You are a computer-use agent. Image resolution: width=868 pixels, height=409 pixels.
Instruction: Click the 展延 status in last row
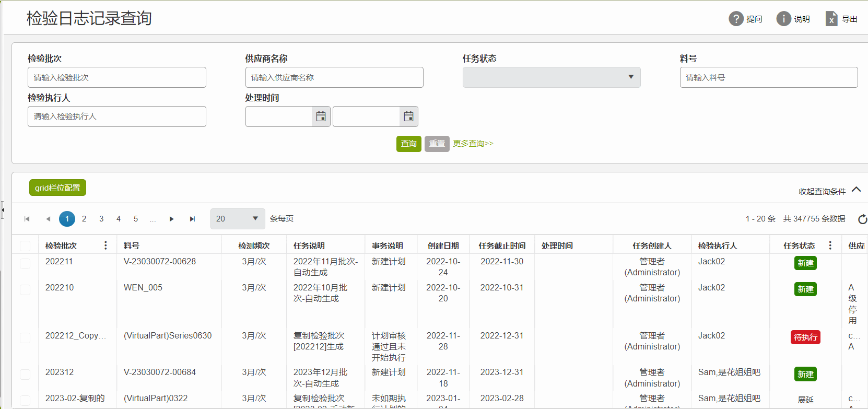click(805, 400)
